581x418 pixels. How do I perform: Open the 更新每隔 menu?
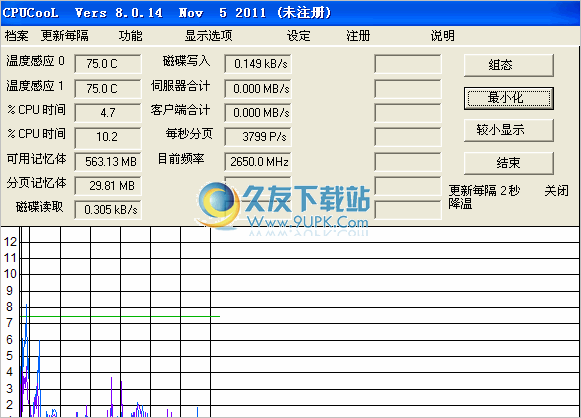coord(65,36)
